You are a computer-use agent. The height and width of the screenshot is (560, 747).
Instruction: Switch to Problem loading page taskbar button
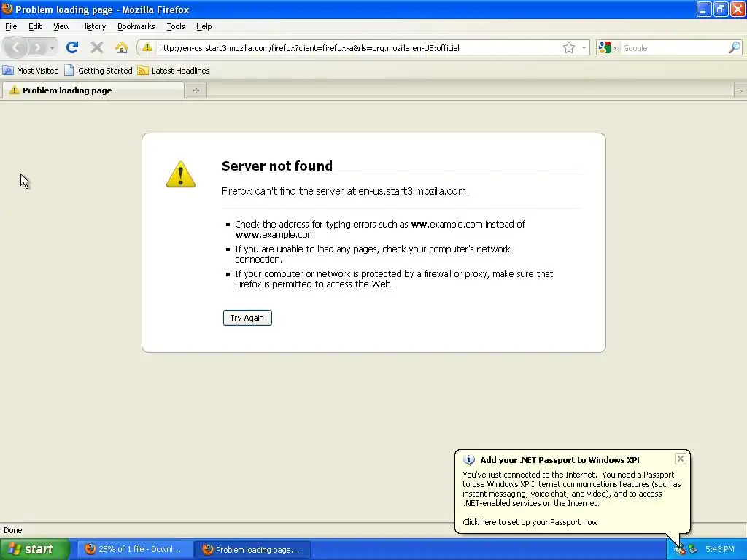point(252,550)
